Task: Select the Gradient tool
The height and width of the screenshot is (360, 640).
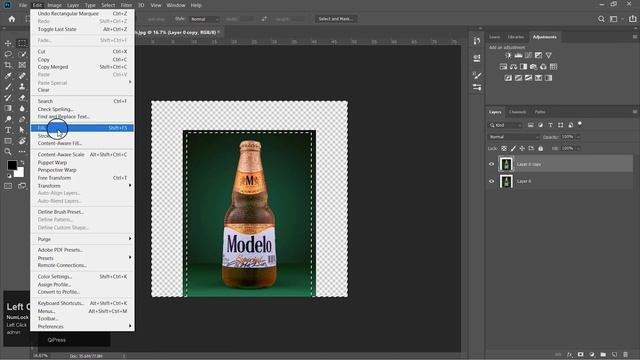Action: tap(8, 108)
